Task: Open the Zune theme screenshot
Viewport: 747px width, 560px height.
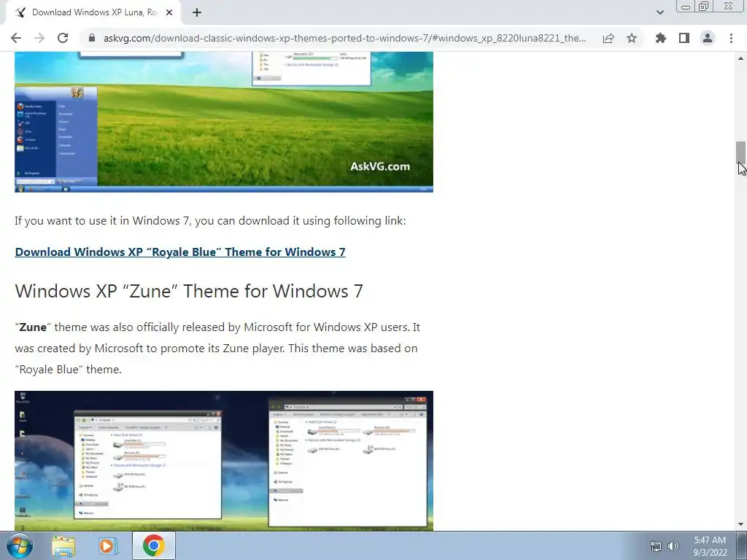Action: click(x=224, y=461)
